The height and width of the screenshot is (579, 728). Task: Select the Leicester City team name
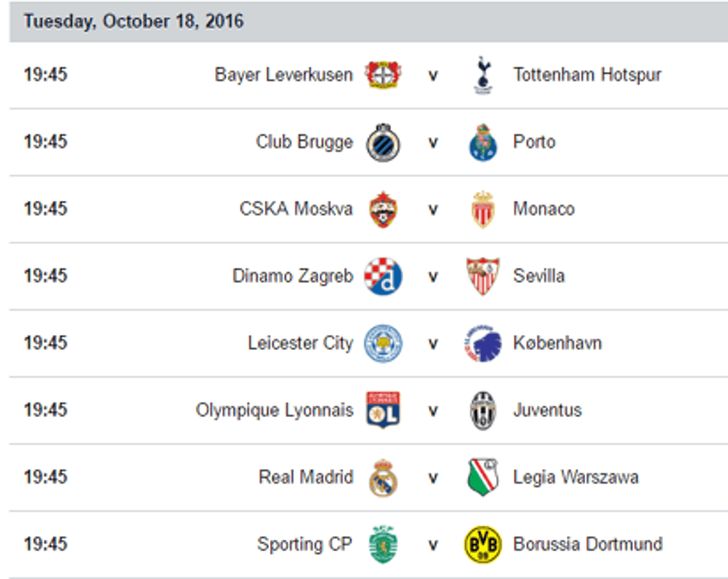tap(300, 343)
